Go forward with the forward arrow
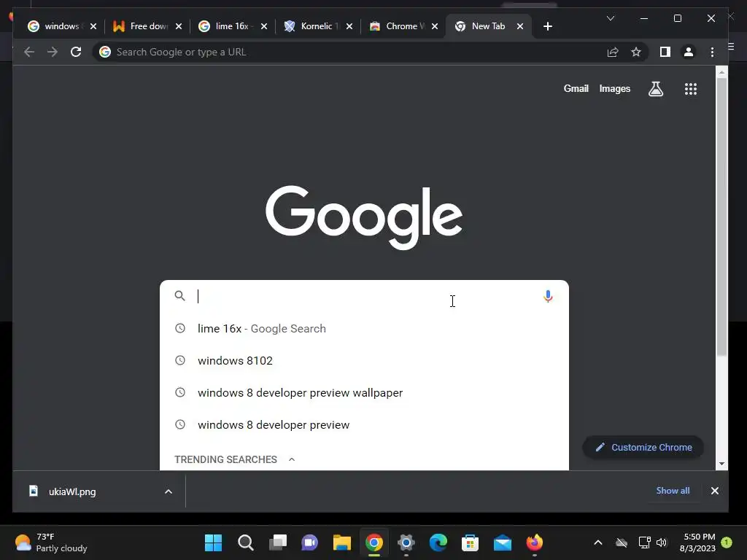 (53, 52)
